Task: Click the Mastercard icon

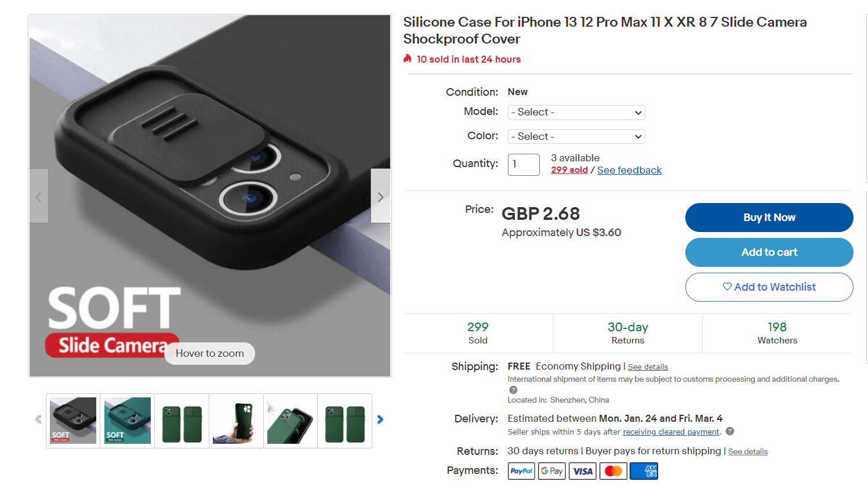Action: [613, 471]
